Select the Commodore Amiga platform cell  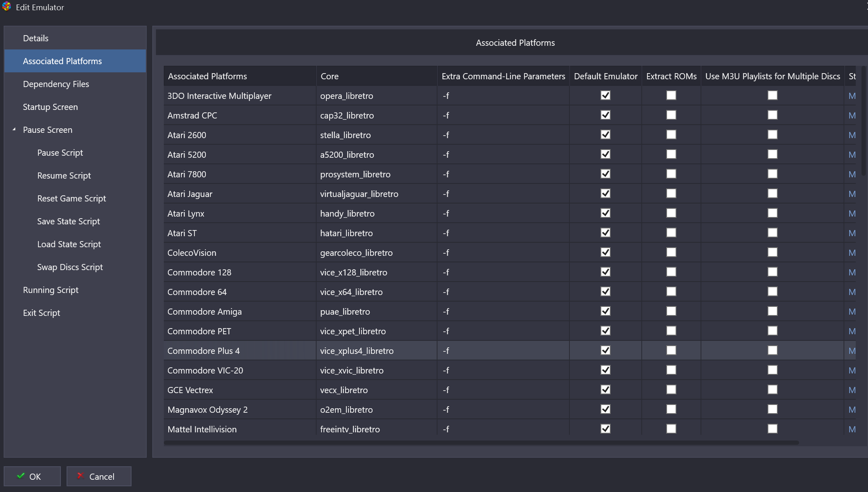[x=240, y=311]
